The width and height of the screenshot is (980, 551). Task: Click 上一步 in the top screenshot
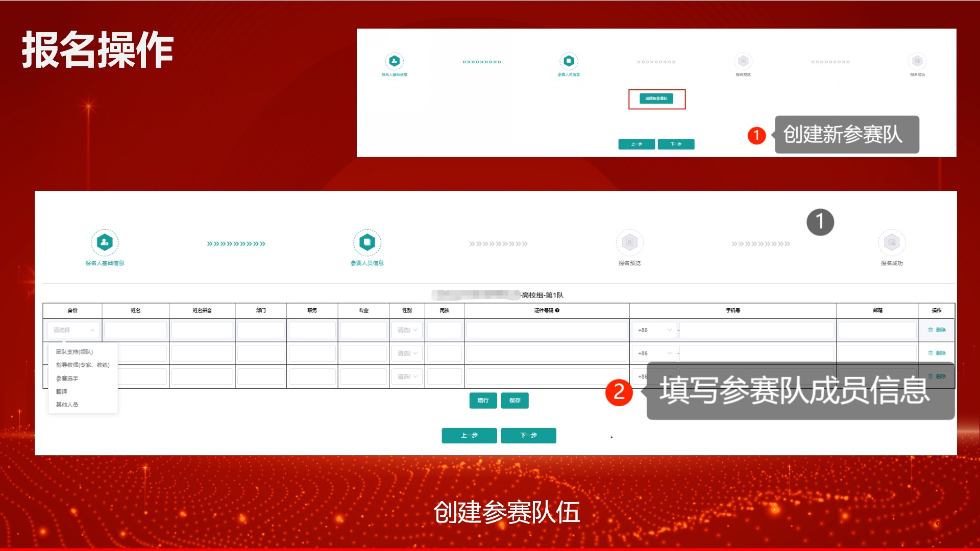click(x=636, y=144)
